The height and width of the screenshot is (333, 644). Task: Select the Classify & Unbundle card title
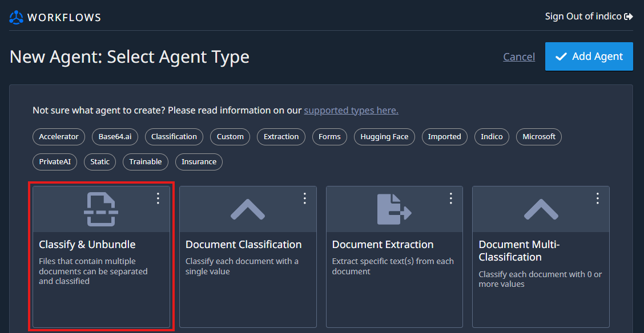point(87,245)
